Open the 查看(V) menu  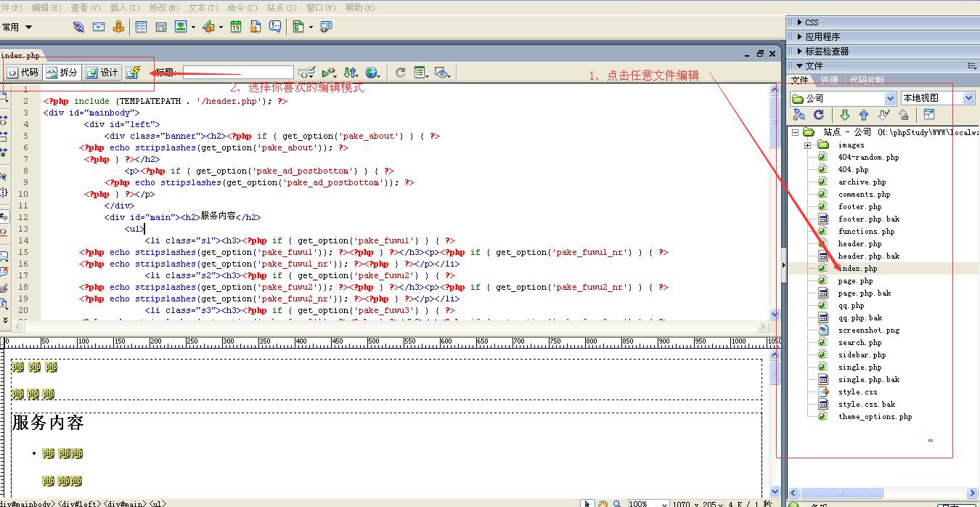pyautogui.click(x=86, y=7)
